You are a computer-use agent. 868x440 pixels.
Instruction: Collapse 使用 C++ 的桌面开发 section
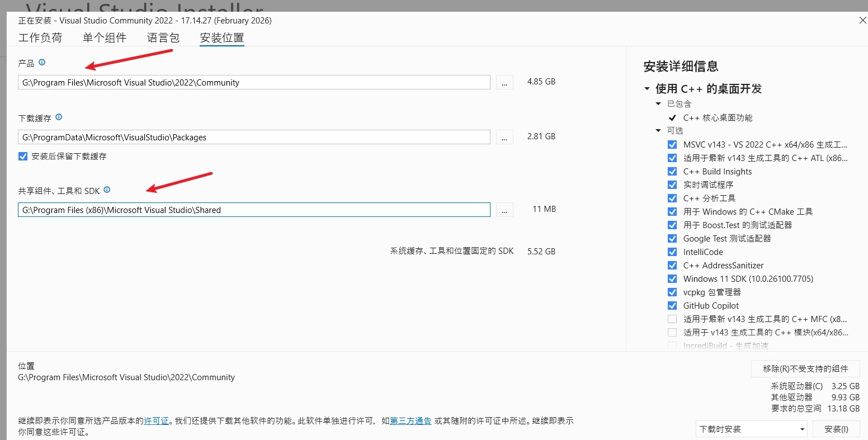[647, 89]
